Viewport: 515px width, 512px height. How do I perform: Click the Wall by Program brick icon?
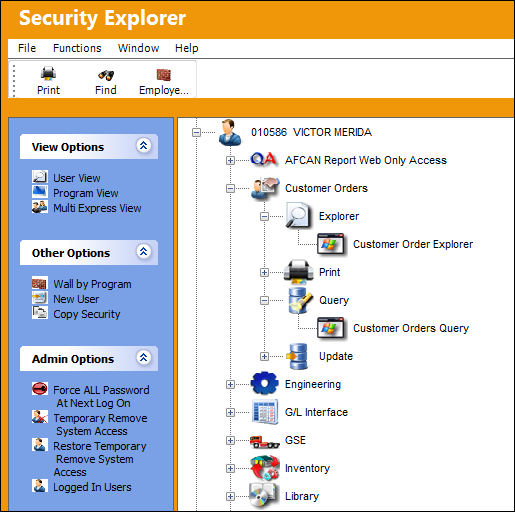point(40,283)
